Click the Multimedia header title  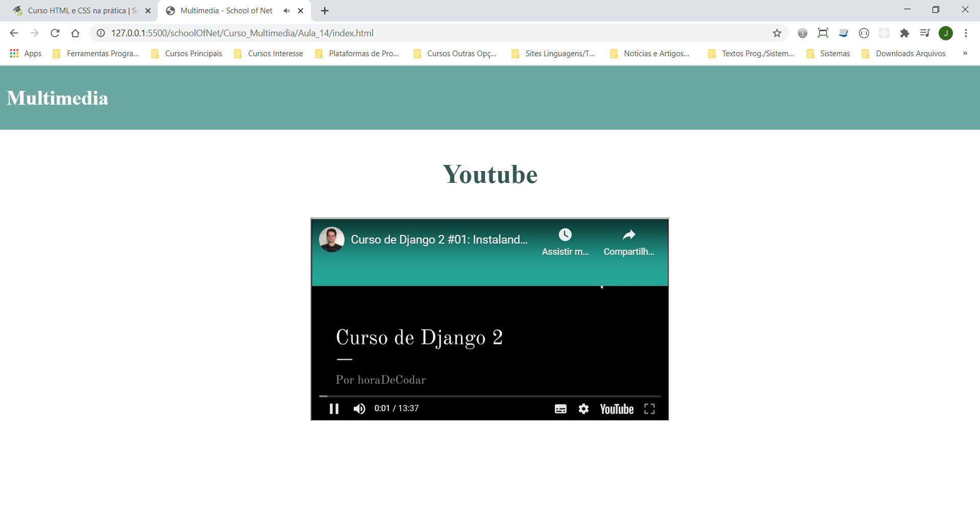click(x=57, y=98)
